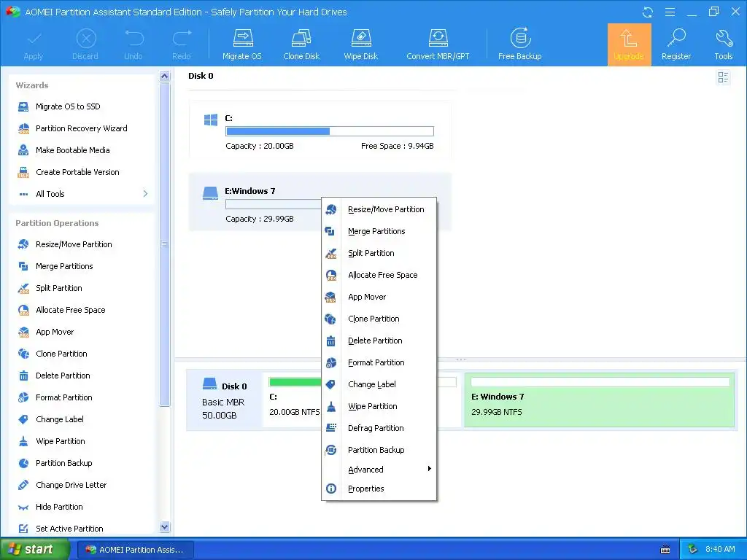This screenshot has height=560, width=747.
Task: Choose Partition Backup from the context menu
Action: point(379,451)
